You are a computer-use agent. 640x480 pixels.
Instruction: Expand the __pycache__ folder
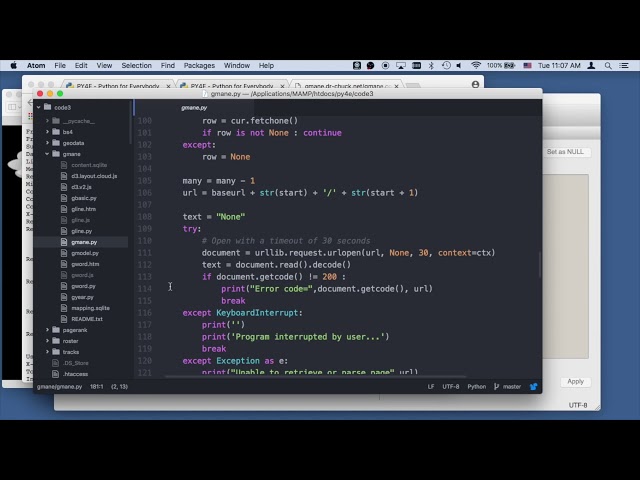coord(47,121)
